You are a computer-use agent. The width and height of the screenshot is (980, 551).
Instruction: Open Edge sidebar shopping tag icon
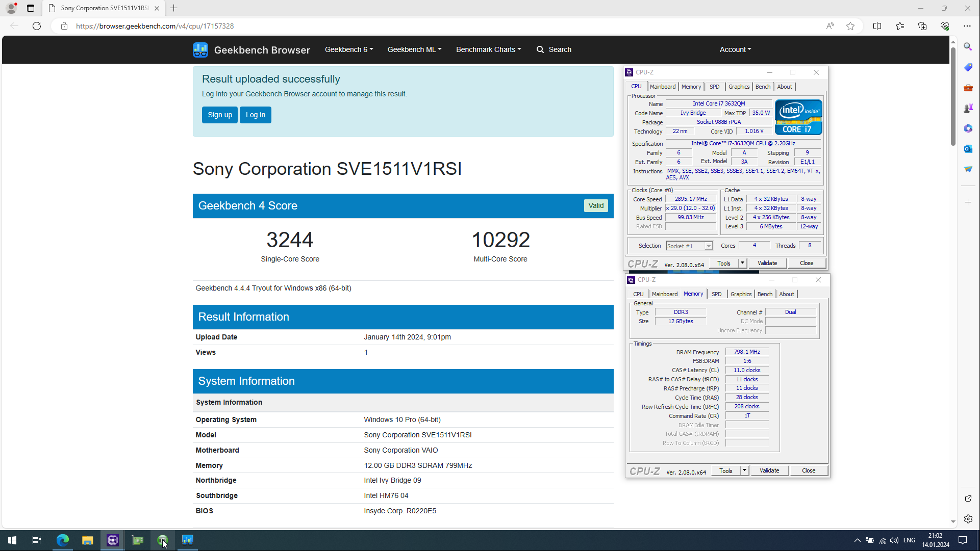pyautogui.click(x=968, y=67)
